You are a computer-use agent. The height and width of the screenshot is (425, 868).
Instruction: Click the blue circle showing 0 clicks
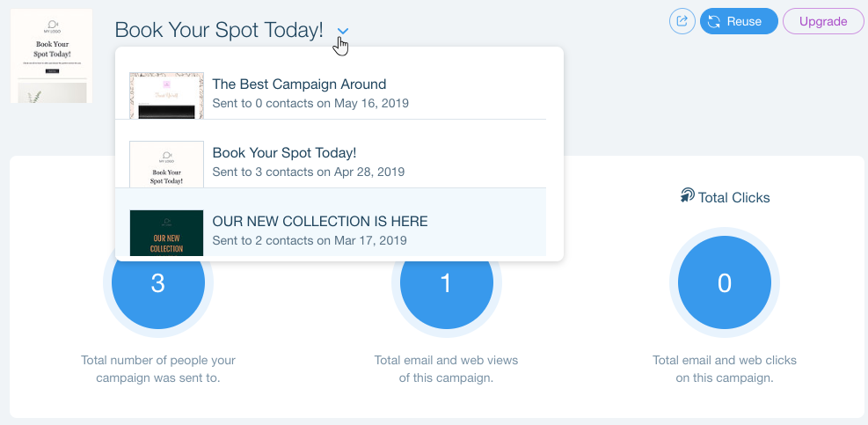725,282
